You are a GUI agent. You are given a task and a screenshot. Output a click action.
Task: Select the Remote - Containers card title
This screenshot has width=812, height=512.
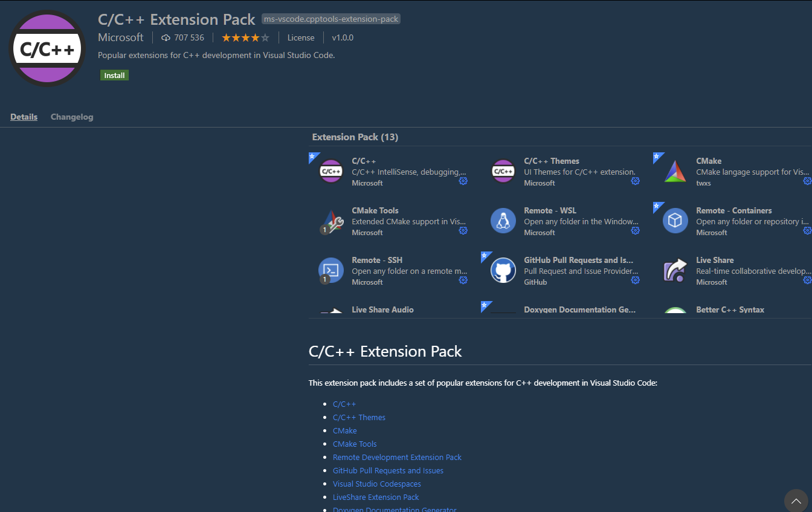[x=734, y=210]
